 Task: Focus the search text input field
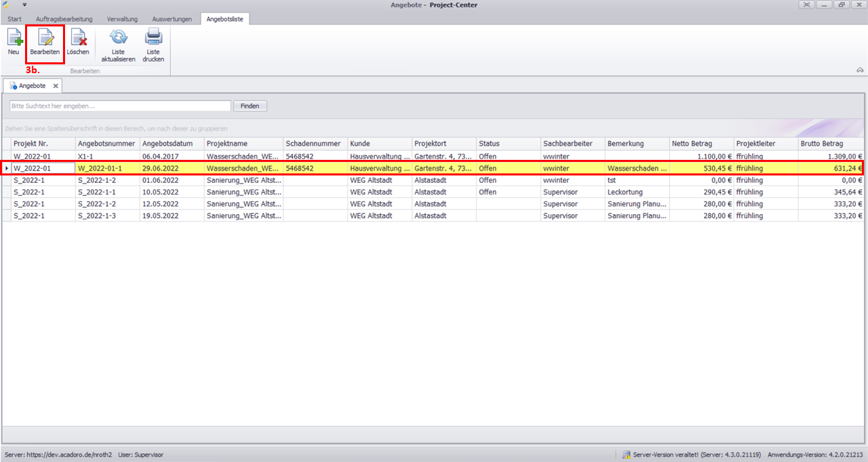click(120, 106)
